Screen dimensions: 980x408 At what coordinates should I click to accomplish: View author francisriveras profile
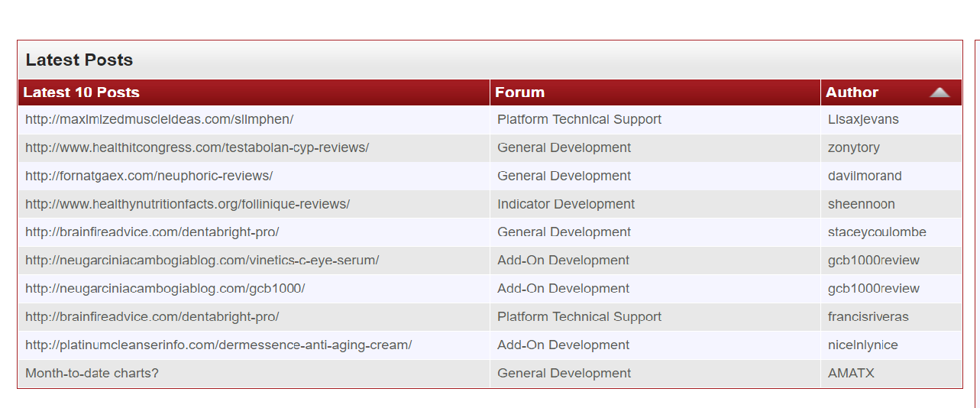tap(868, 317)
